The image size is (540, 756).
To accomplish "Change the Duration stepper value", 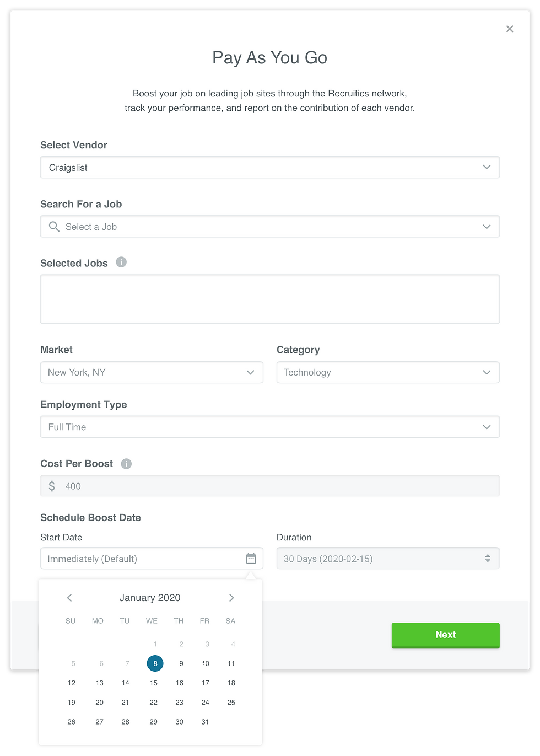I will pyautogui.click(x=488, y=559).
